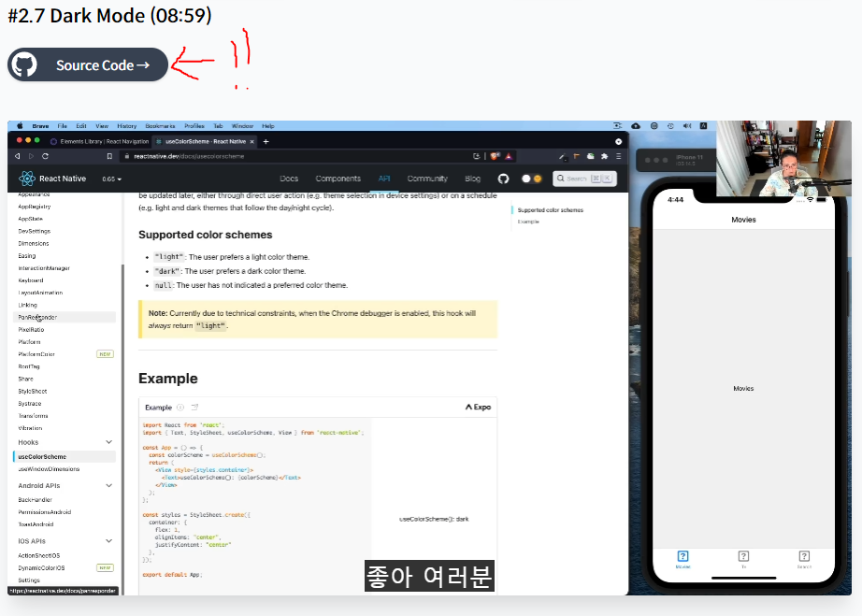This screenshot has width=862, height=616.
Task: Click the sidebar vertical scrollbar
Action: tap(122, 429)
